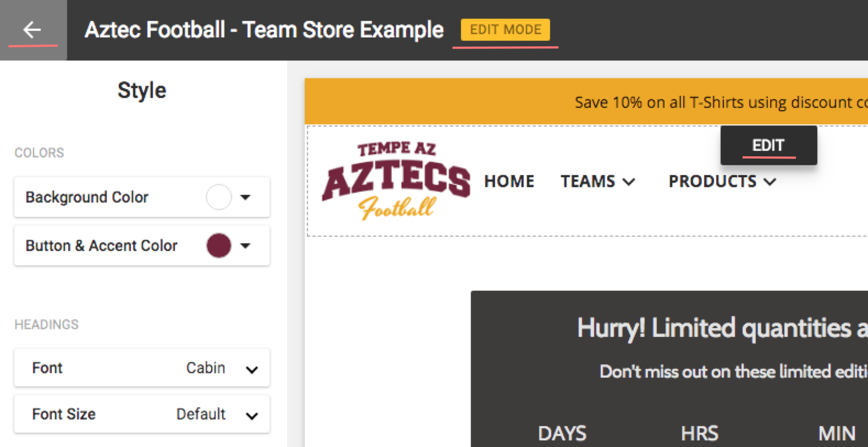Image resolution: width=868 pixels, height=447 pixels.
Task: Open the Button & Accent Color dropdown
Action: coord(246,246)
